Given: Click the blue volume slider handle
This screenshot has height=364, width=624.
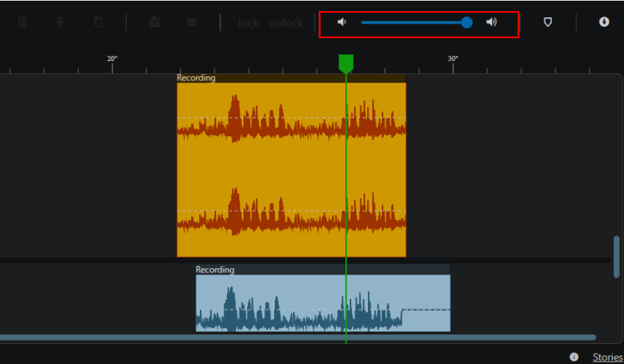Looking at the screenshot, I should point(467,22).
